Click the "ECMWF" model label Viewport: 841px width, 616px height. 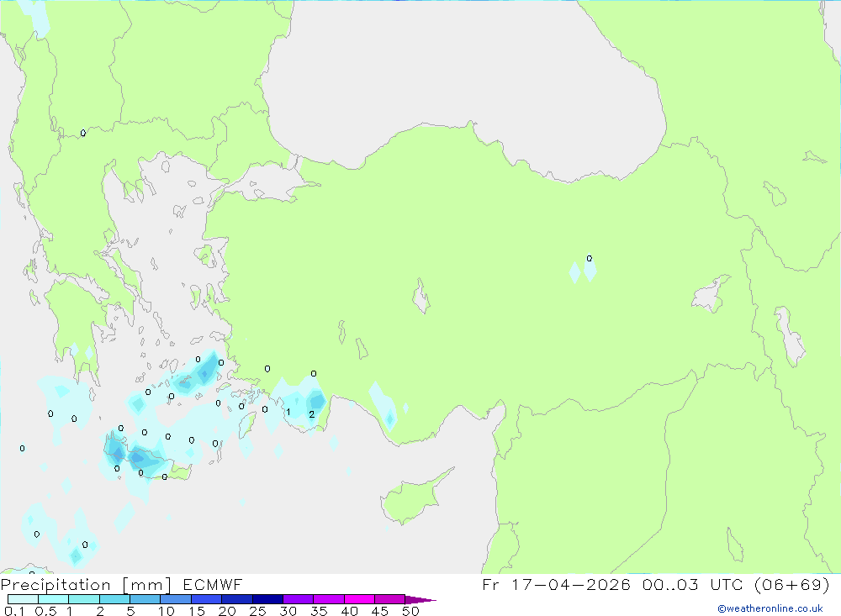point(213,584)
